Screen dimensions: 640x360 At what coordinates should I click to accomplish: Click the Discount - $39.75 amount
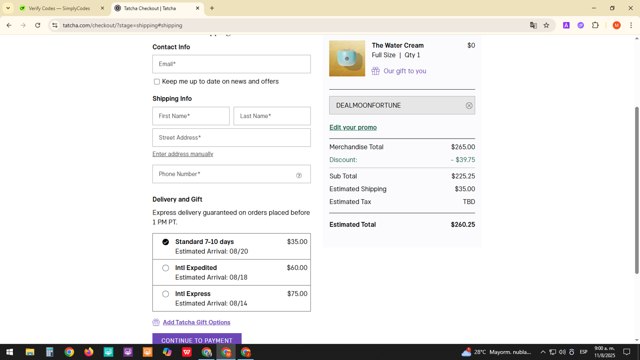pyautogui.click(x=463, y=160)
